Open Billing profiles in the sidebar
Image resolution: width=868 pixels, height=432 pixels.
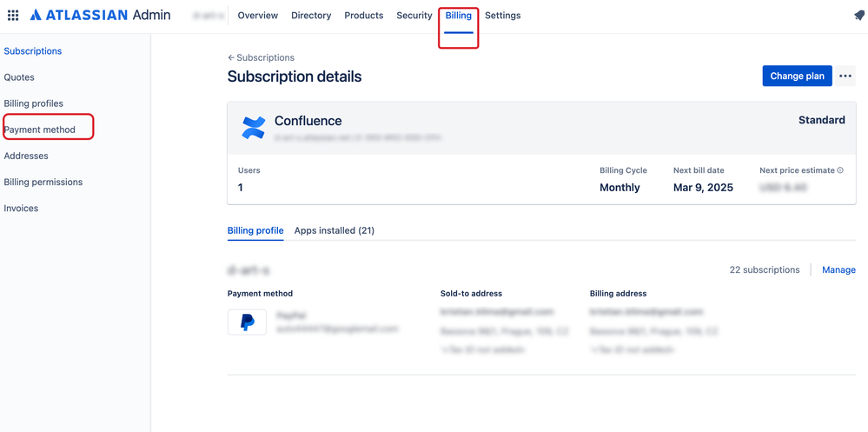[x=33, y=103]
